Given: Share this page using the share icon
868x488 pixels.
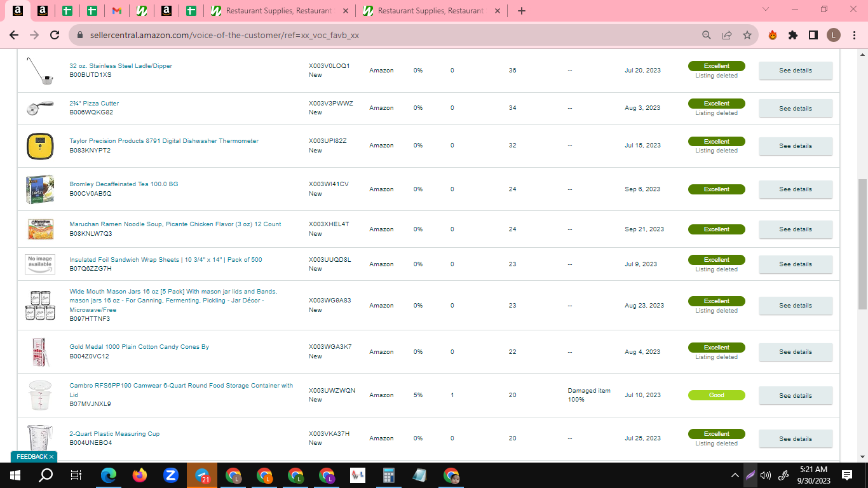Looking at the screenshot, I should point(727,36).
